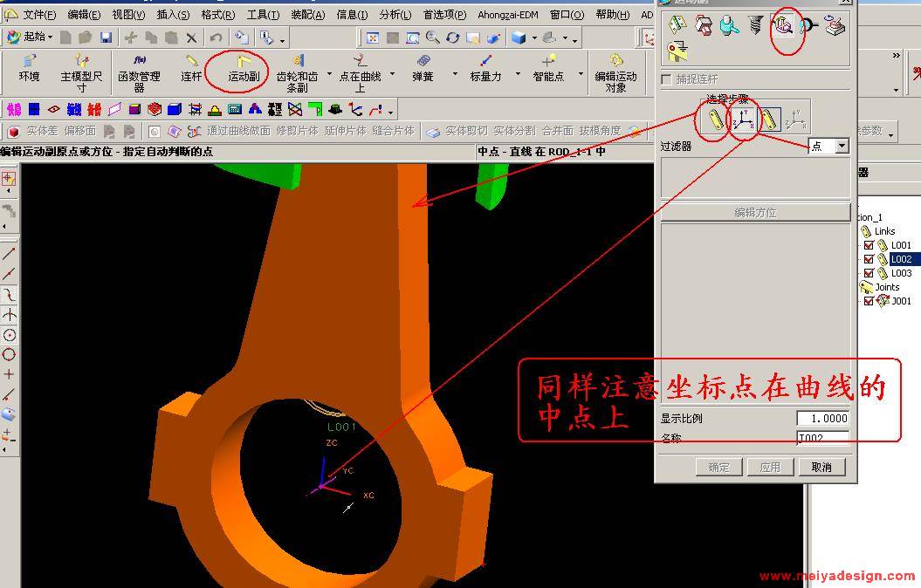This screenshot has width=921, height=588.
Task: Open the 分析 (Analysis) menu
Action: click(395, 15)
